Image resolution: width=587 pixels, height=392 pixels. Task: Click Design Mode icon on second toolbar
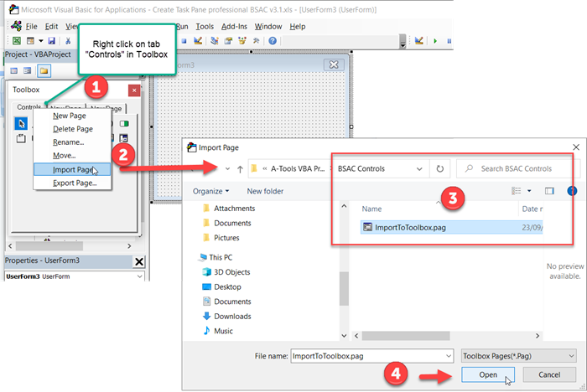[x=419, y=40]
